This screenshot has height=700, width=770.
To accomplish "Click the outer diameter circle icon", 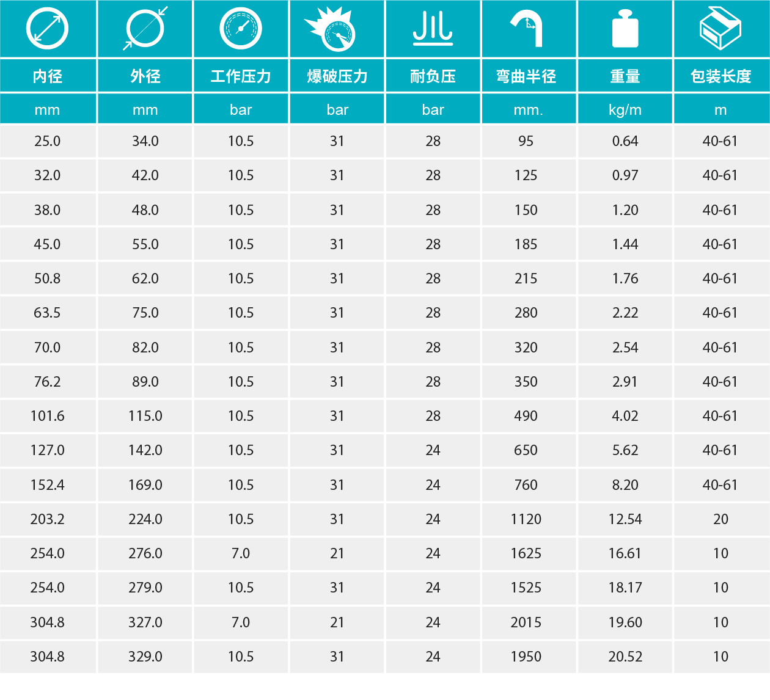I will [x=145, y=29].
